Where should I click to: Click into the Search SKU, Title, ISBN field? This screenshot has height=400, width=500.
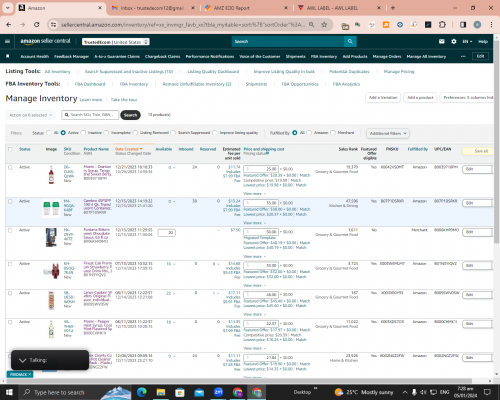coord(90,115)
